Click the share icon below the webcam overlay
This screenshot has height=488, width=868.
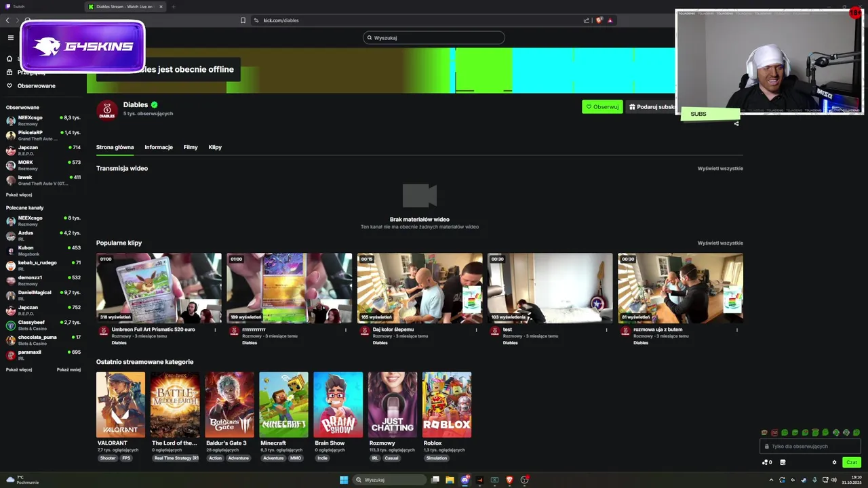[x=736, y=123]
